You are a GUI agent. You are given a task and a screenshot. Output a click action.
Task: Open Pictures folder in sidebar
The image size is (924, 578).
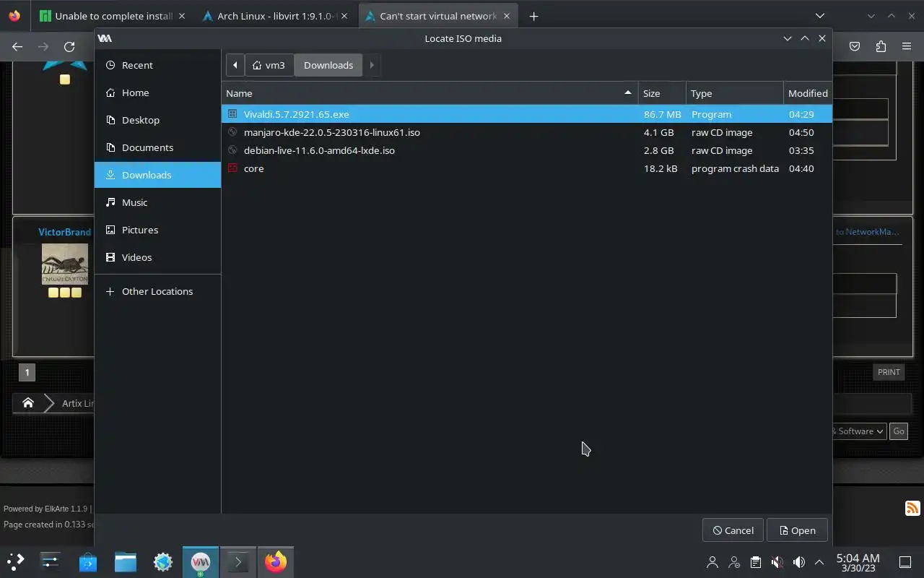pos(157,230)
